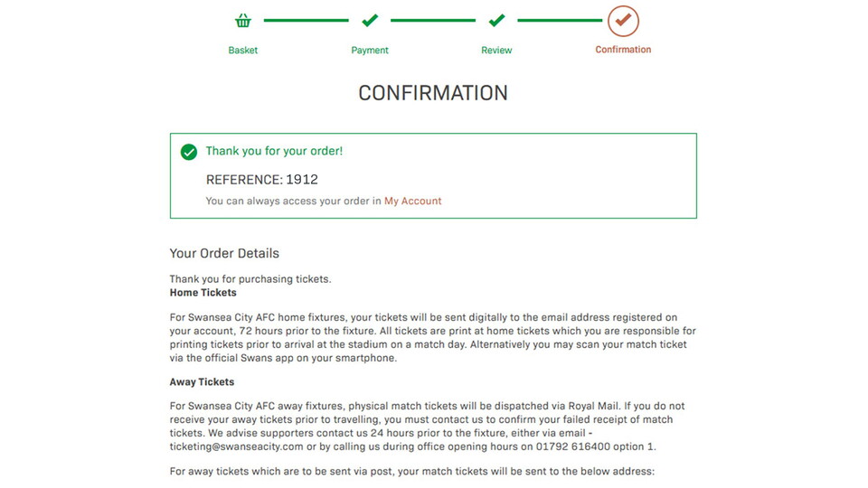868x488 pixels.
Task: Click the Away Tickets section heading
Action: pos(203,382)
